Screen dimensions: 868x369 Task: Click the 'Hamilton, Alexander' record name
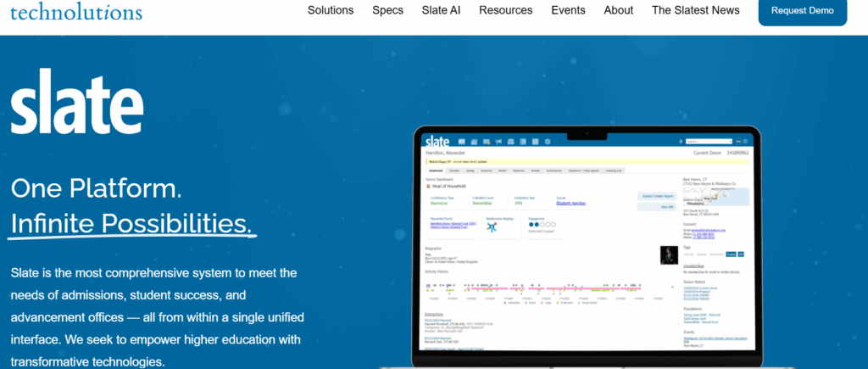[x=445, y=153]
